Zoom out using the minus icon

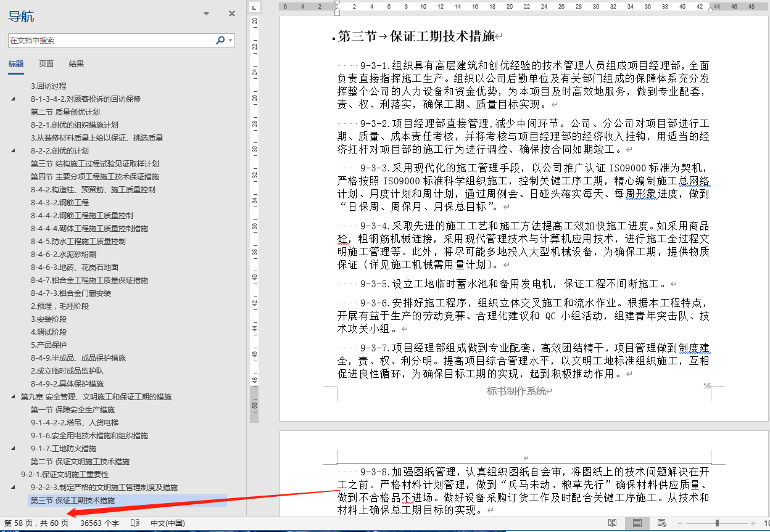[680, 523]
